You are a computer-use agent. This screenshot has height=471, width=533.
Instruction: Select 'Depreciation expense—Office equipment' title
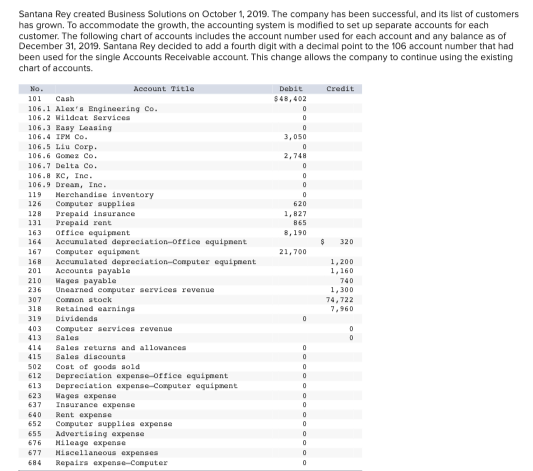pos(142,376)
